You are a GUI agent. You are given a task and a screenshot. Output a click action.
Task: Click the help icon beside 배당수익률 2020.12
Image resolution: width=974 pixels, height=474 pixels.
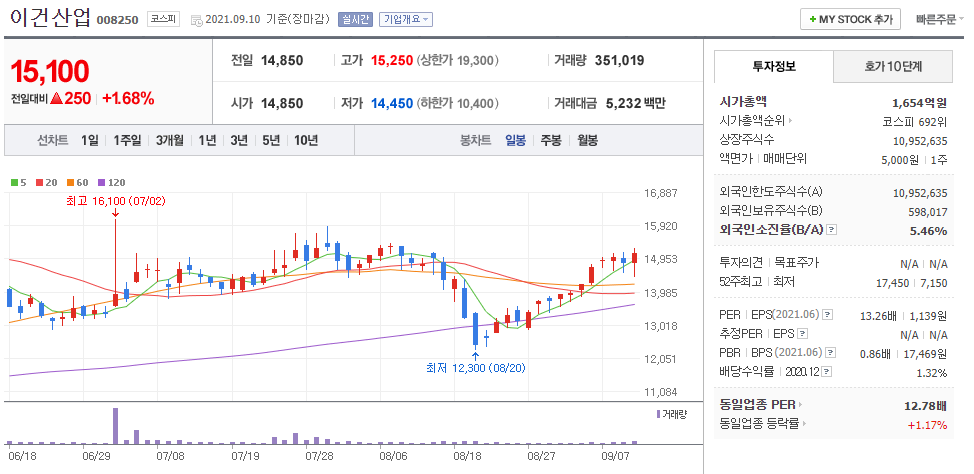pos(827,372)
